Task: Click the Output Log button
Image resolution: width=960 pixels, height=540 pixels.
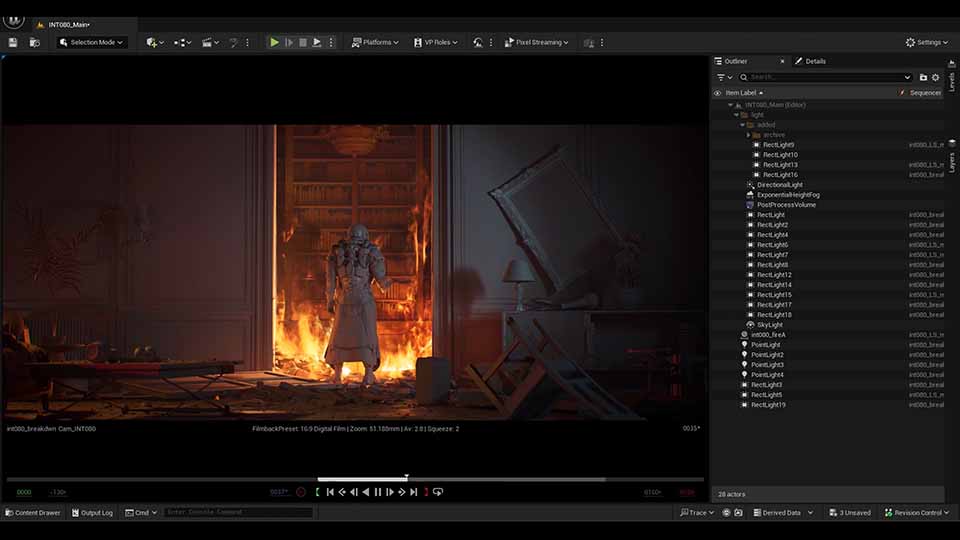Action: 92,513
